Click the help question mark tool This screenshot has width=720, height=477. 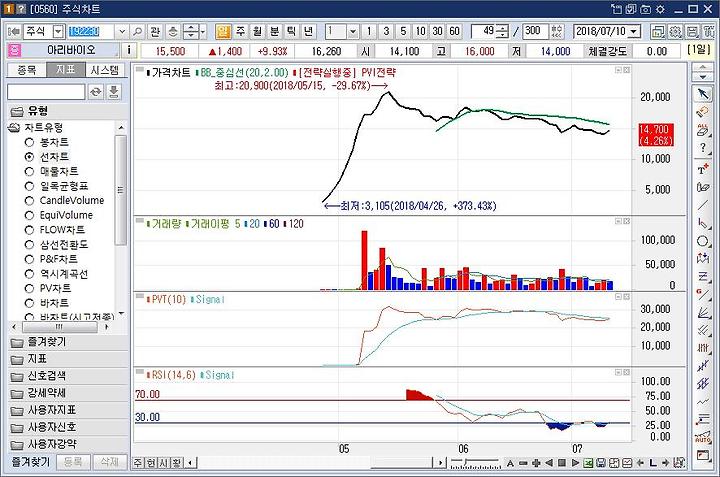tap(702, 149)
